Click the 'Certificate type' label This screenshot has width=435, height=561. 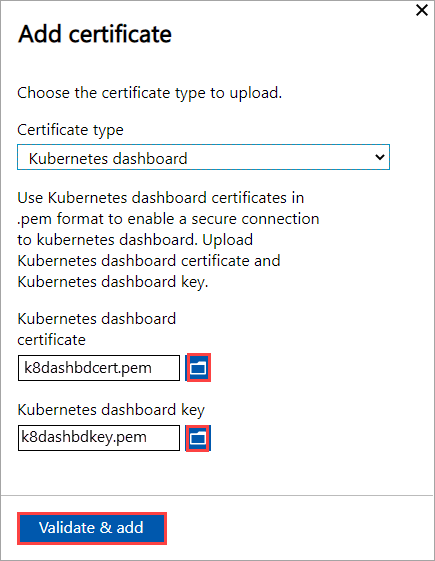(70, 130)
